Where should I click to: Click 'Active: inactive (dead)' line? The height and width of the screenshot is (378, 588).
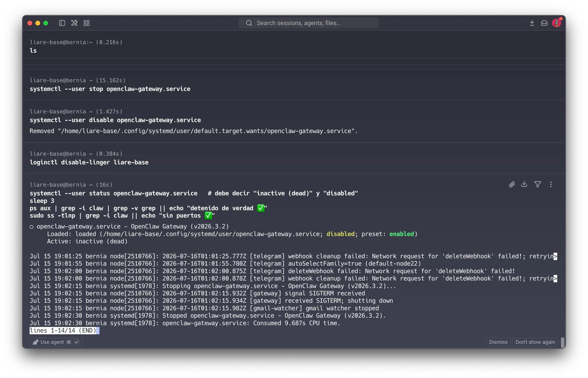(87, 241)
